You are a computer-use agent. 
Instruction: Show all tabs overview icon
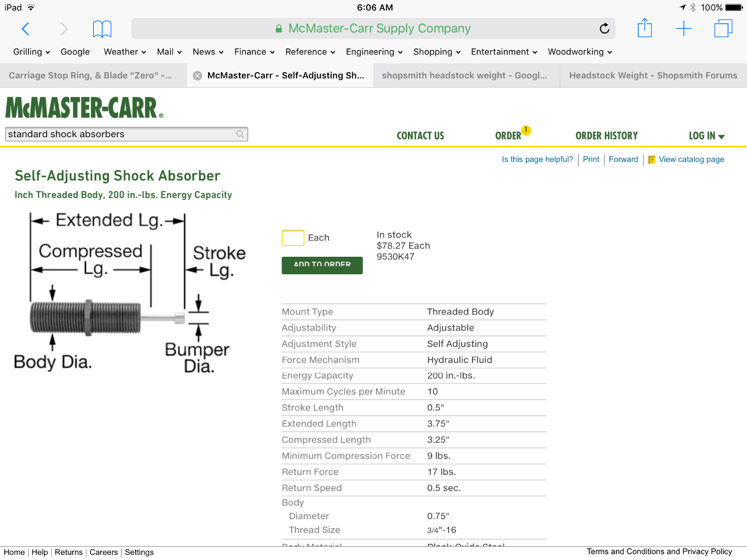pos(723,28)
